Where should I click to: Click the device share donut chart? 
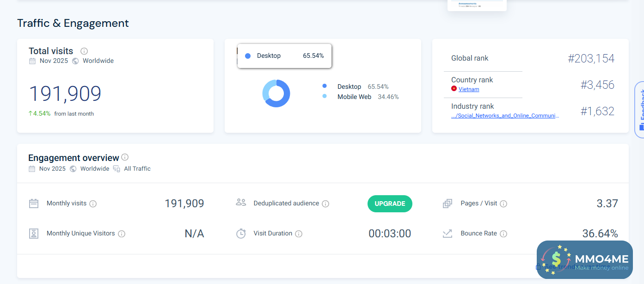(x=276, y=93)
